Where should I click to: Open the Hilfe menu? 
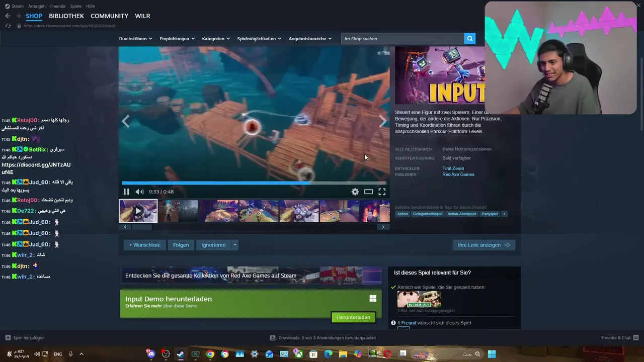(x=91, y=6)
